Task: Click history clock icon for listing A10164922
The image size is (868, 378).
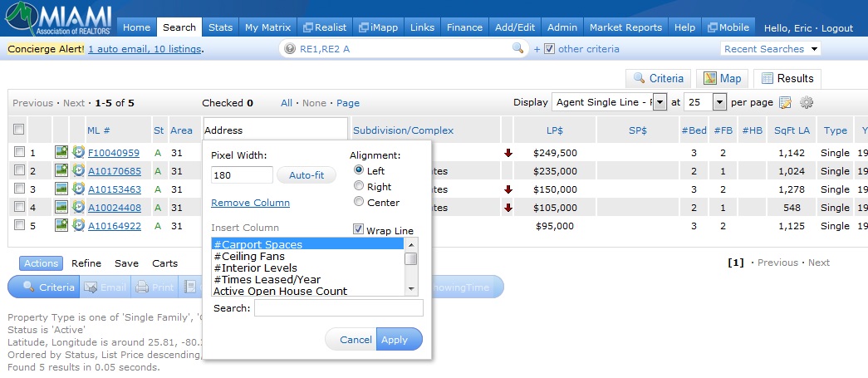Action: click(x=78, y=226)
